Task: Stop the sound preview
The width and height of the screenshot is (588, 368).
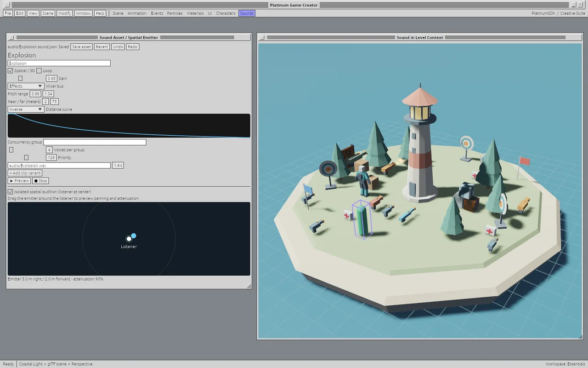Action: pos(40,181)
